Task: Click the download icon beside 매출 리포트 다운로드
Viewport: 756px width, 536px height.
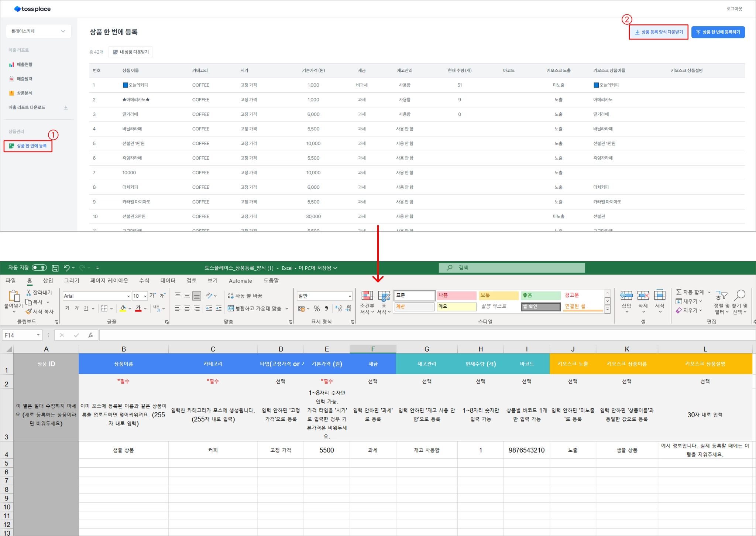Action: [x=66, y=107]
